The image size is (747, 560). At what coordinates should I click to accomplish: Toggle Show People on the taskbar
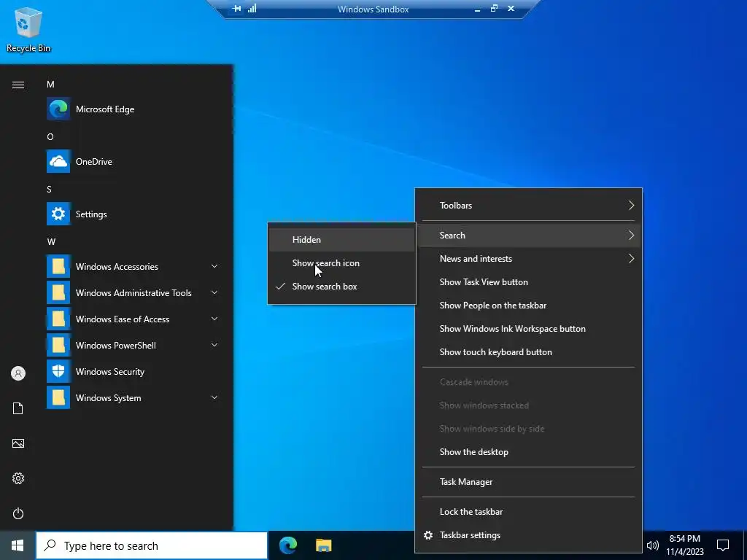pyautogui.click(x=528, y=306)
